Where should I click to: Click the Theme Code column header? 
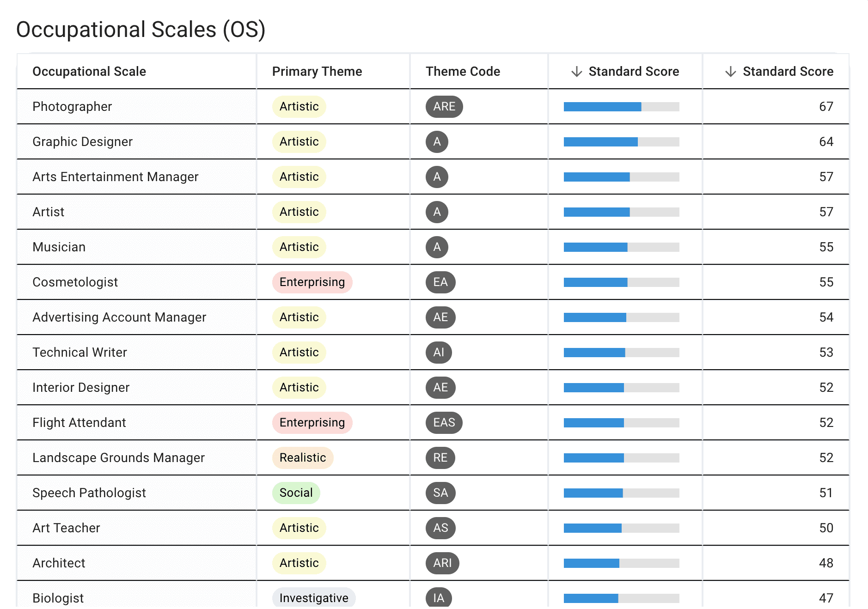(463, 72)
